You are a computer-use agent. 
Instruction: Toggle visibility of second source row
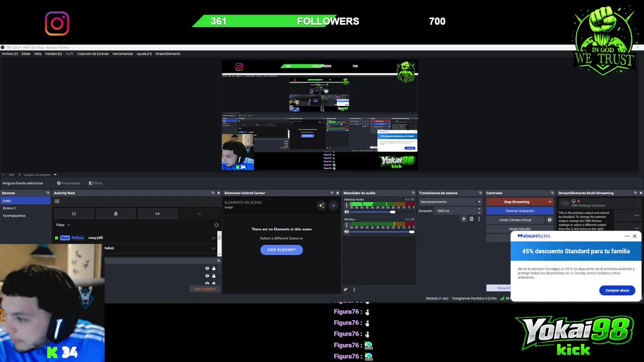click(x=207, y=276)
